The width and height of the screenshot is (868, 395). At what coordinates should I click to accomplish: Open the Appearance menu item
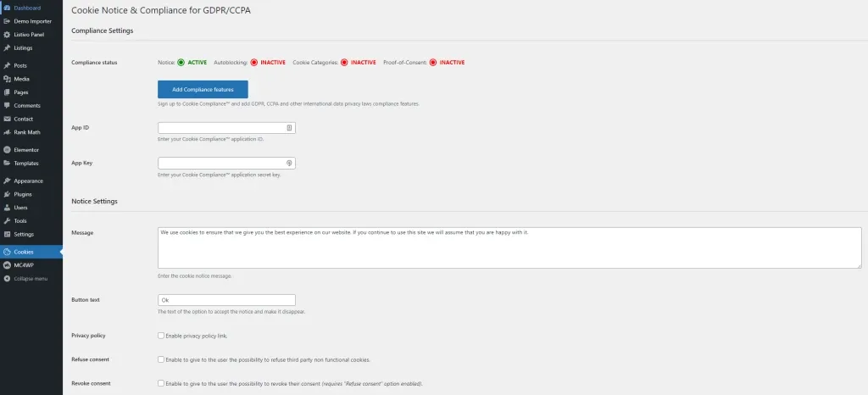coord(31,181)
